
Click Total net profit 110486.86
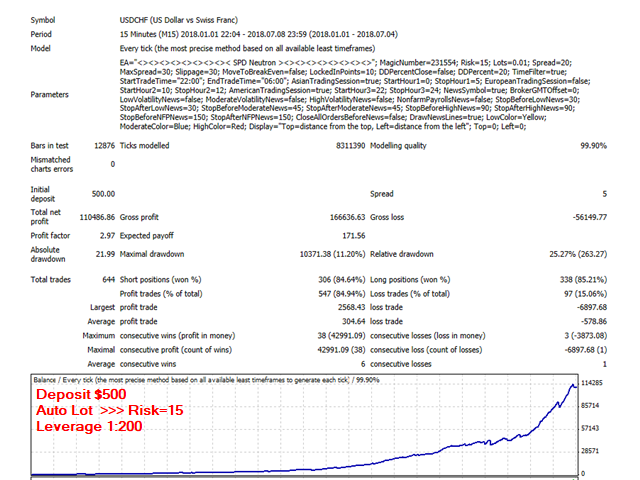[x=97, y=217]
